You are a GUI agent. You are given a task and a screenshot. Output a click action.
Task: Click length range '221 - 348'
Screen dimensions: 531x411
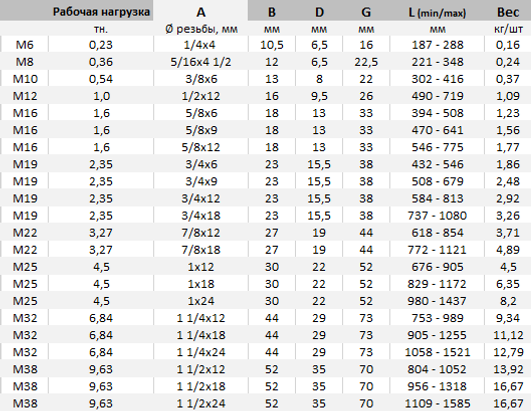[437, 62]
